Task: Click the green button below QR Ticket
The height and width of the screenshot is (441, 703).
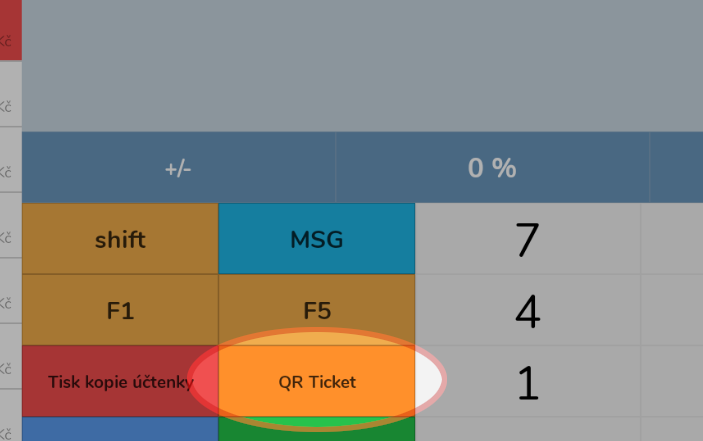Action: [x=316, y=432]
